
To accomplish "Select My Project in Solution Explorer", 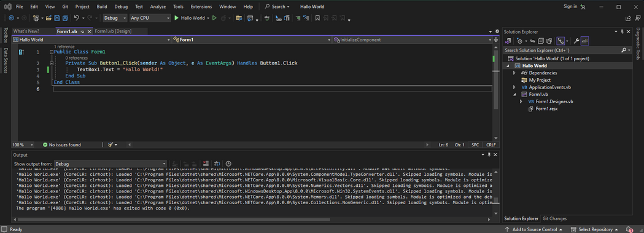I will point(540,80).
